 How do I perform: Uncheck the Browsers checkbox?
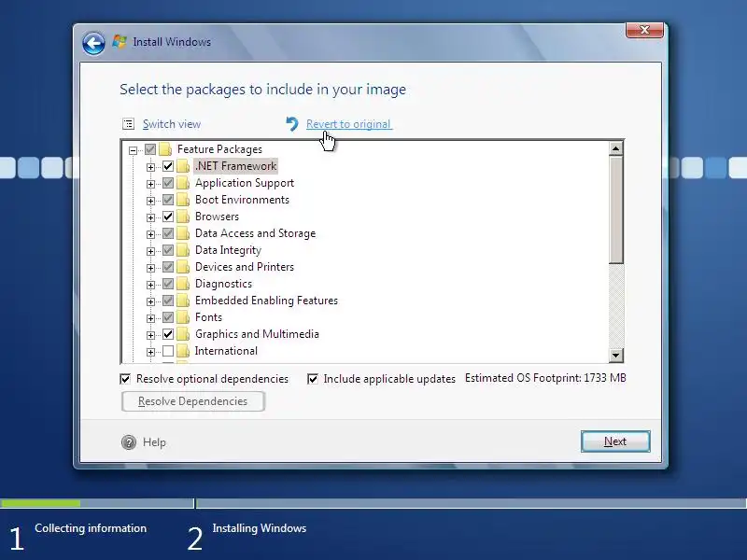point(168,217)
